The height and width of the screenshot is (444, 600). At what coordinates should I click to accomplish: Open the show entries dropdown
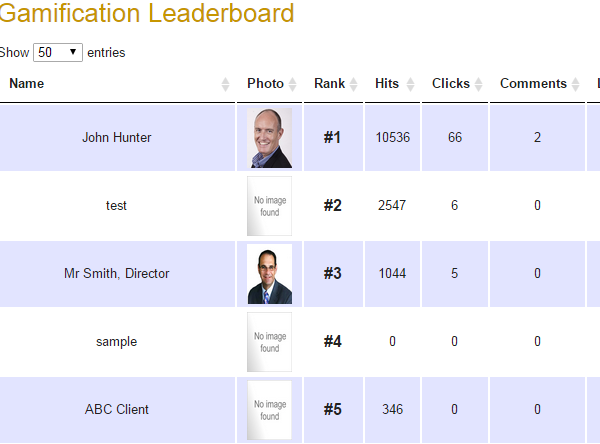pyautogui.click(x=58, y=52)
